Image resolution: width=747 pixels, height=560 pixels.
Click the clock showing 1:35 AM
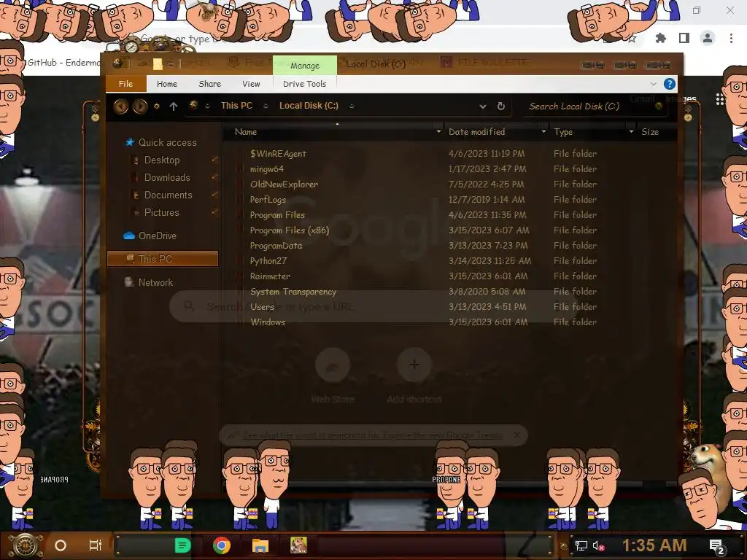pos(654,545)
